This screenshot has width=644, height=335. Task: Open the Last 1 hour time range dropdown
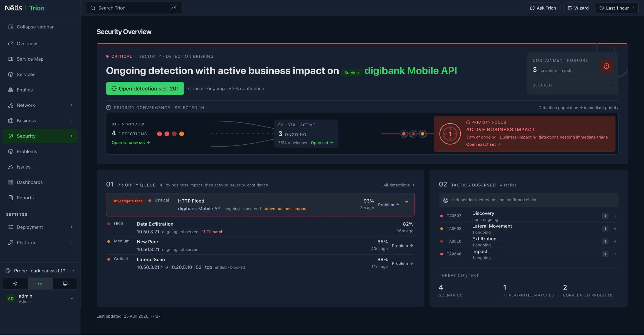click(617, 8)
